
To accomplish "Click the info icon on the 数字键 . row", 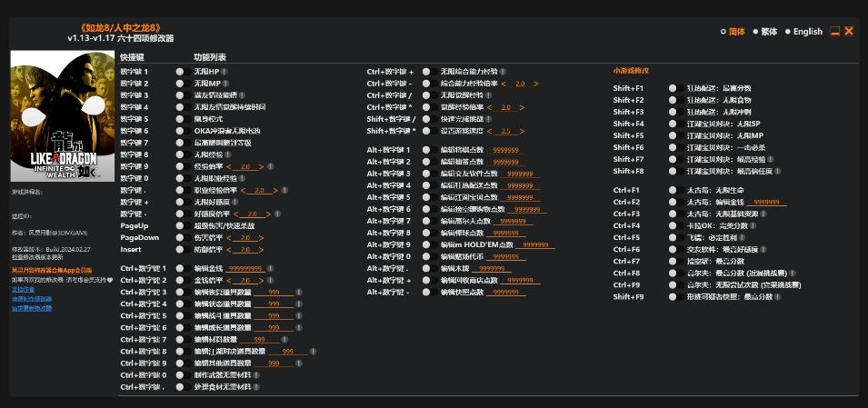I will click(x=284, y=190).
